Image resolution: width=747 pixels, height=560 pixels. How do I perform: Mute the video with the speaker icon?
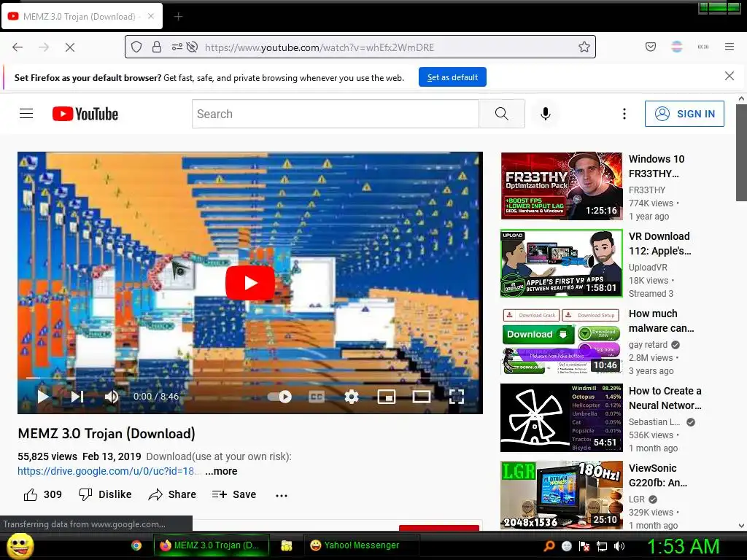click(112, 396)
